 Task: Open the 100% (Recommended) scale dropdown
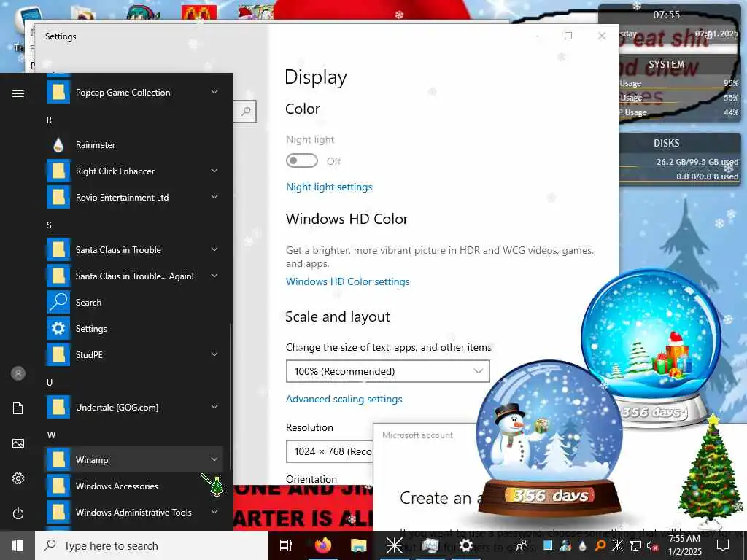pos(388,371)
